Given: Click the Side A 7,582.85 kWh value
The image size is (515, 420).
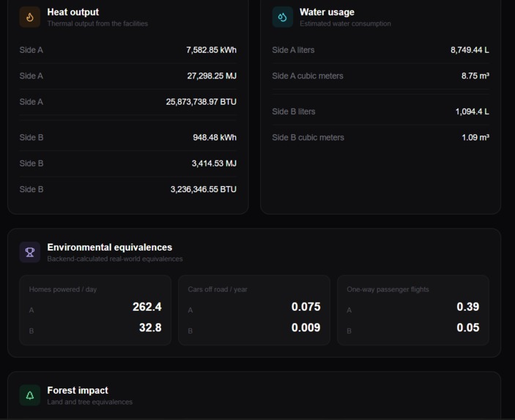Looking at the screenshot, I should (211, 50).
